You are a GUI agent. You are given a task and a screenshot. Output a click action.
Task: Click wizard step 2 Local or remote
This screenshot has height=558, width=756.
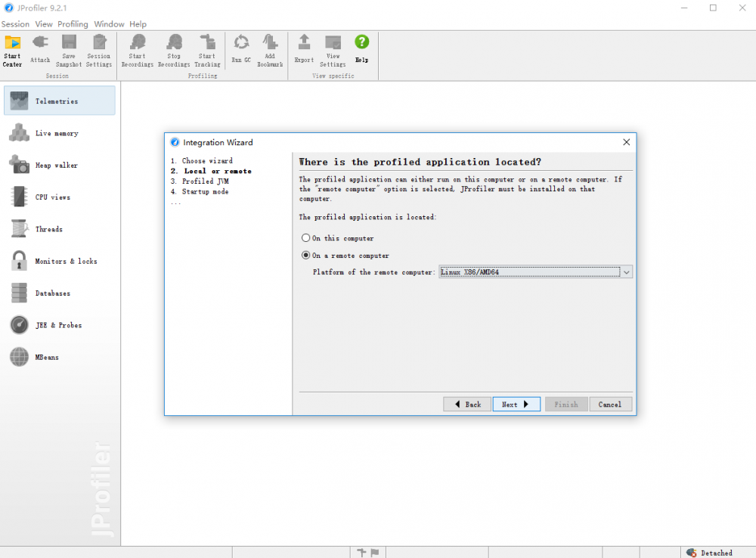pyautogui.click(x=211, y=171)
